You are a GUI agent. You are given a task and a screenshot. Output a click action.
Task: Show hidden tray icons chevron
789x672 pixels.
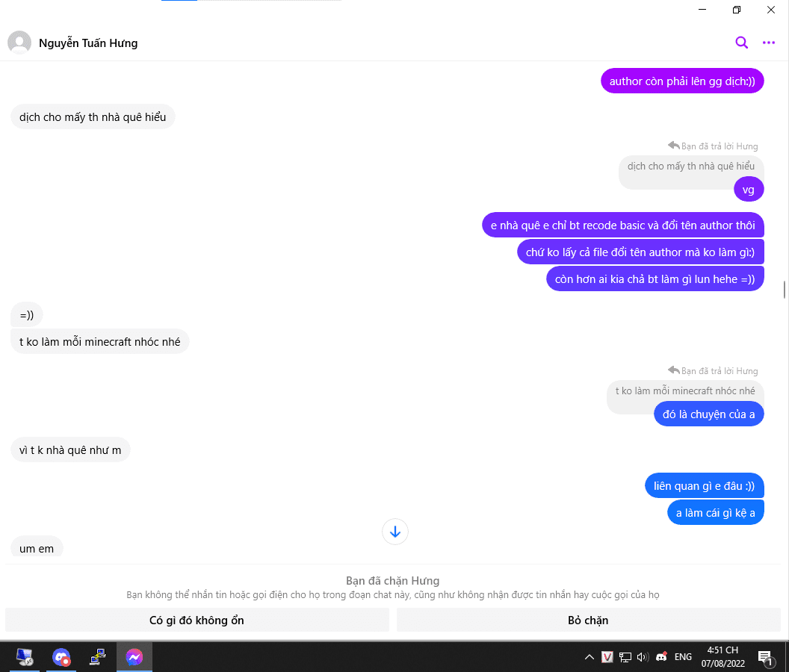590,657
